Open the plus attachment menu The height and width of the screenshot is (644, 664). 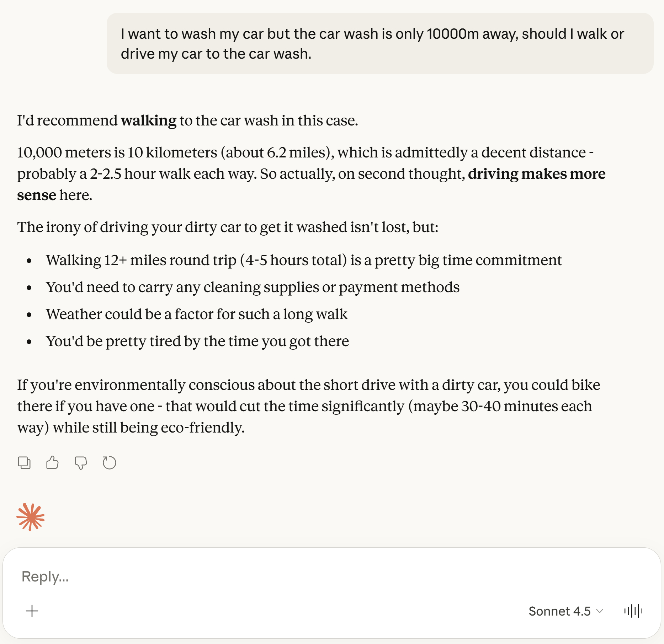click(32, 611)
